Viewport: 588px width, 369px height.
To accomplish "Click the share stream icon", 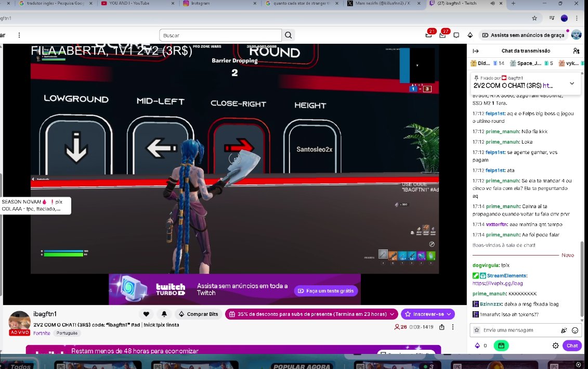I will (x=442, y=327).
